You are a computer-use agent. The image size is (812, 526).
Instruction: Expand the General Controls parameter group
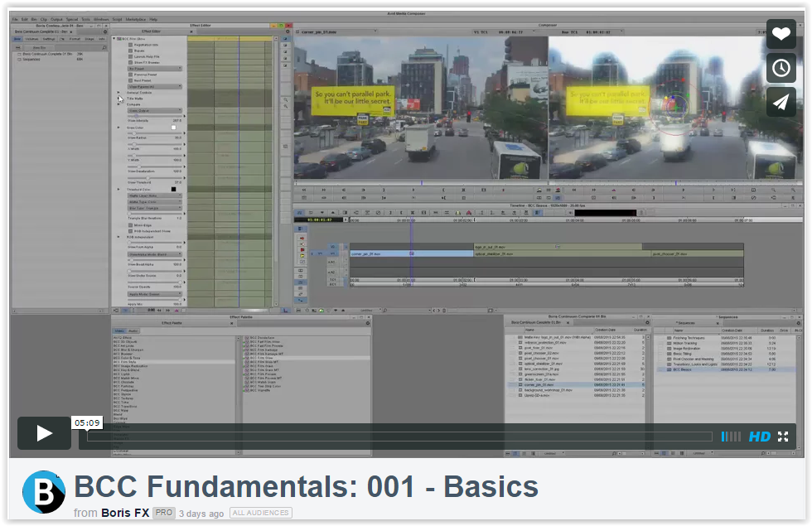click(x=118, y=92)
